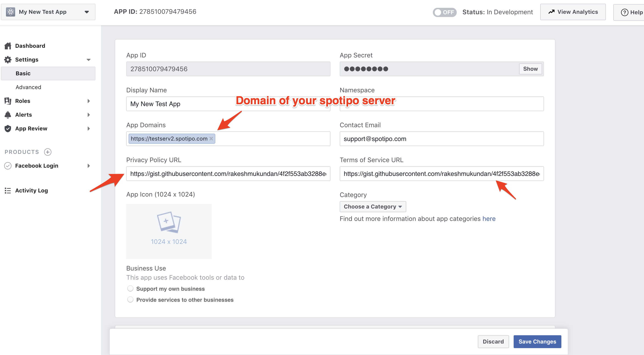Collapse the Settings section arrow

click(x=89, y=60)
